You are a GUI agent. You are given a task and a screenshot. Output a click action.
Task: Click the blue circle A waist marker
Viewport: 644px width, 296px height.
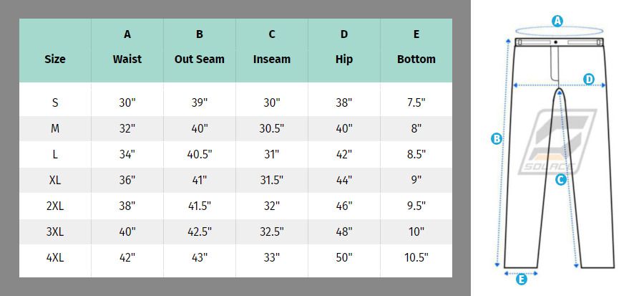click(557, 21)
